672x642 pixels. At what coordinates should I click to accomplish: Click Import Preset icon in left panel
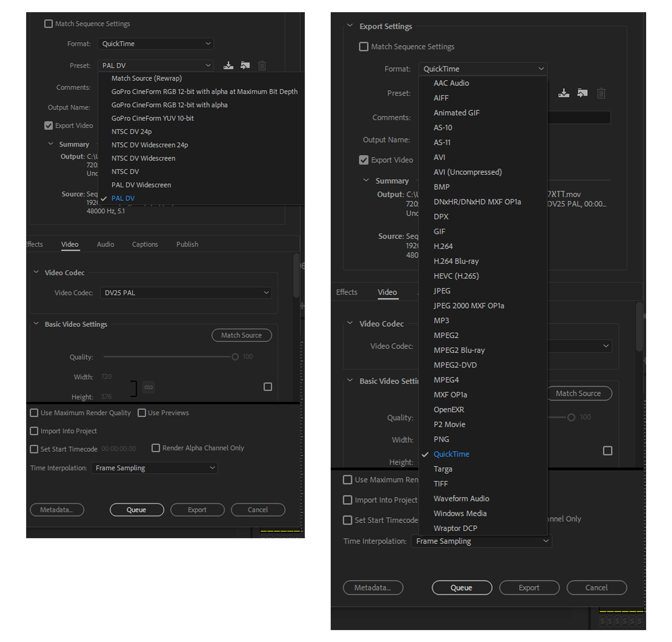[x=245, y=65]
